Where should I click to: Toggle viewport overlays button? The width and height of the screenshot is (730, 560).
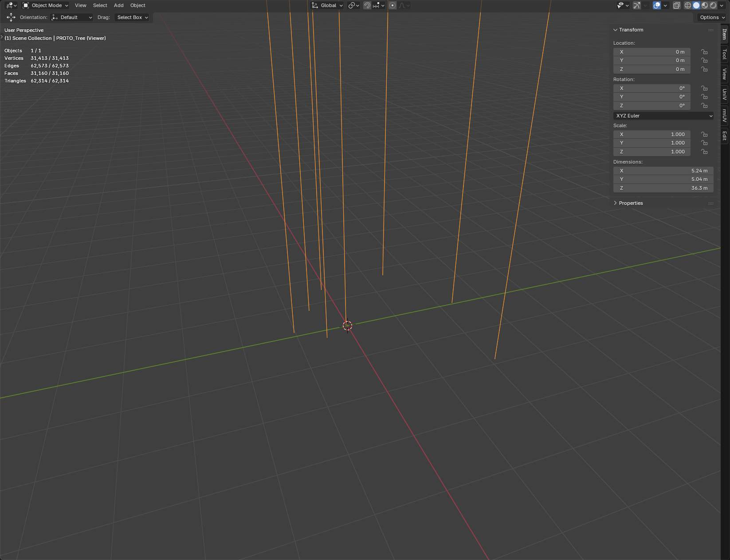[x=657, y=5]
